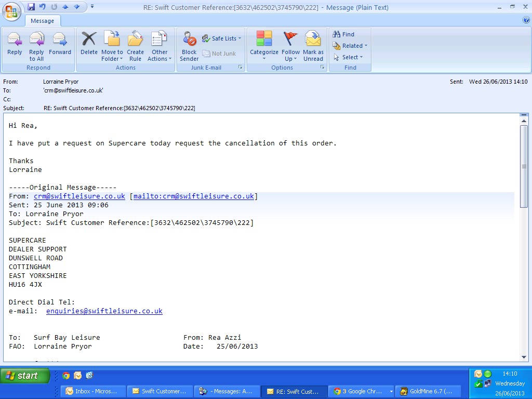Screen dimensions: 532x399
Task: Click Block Sender
Action: [x=189, y=46]
